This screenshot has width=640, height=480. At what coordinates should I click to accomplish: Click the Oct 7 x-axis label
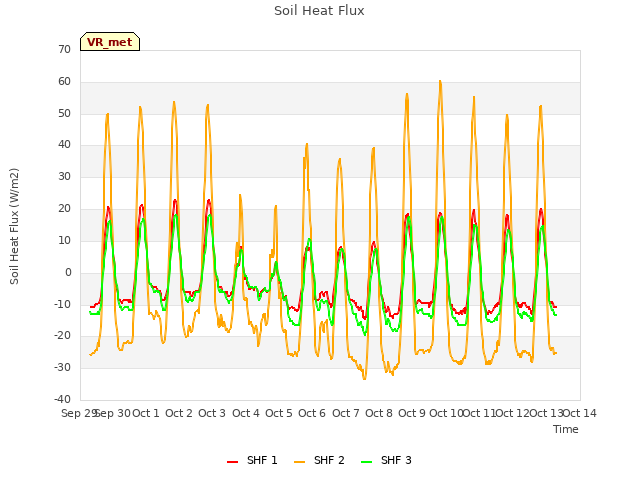(x=346, y=413)
